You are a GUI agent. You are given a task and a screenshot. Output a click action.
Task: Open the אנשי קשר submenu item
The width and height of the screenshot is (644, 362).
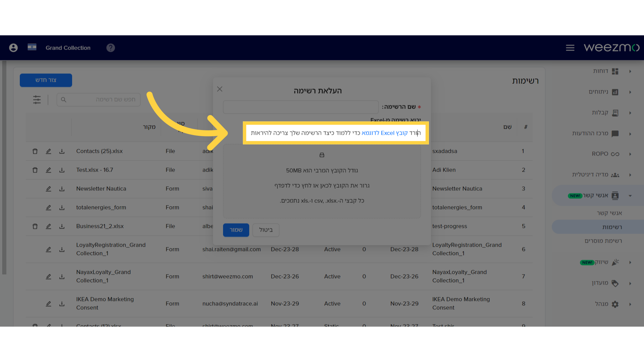[x=609, y=213]
